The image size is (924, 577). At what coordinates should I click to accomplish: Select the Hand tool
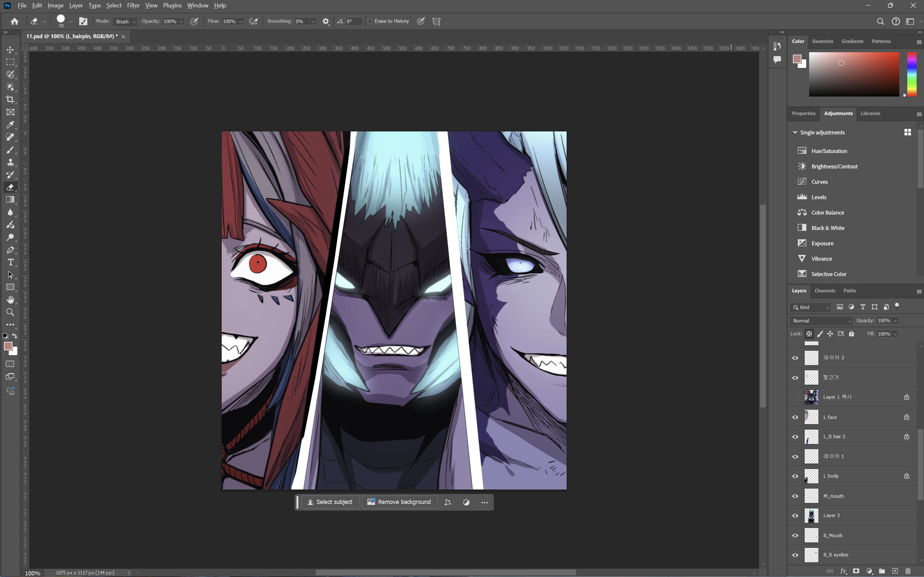click(10, 300)
